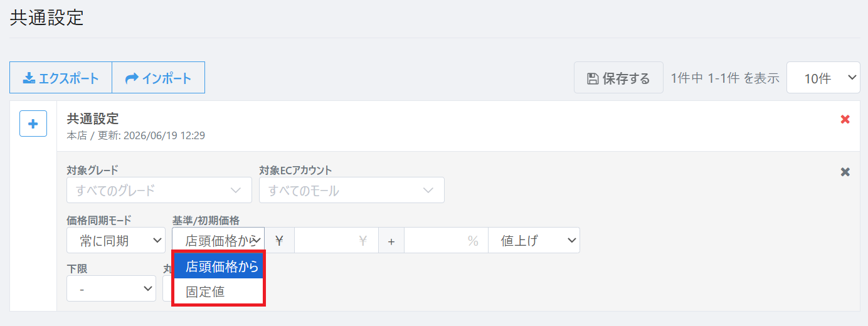Viewport: 868px width, 326px height.
Task: Click the インポート share-arrow button
Action: pos(158,78)
